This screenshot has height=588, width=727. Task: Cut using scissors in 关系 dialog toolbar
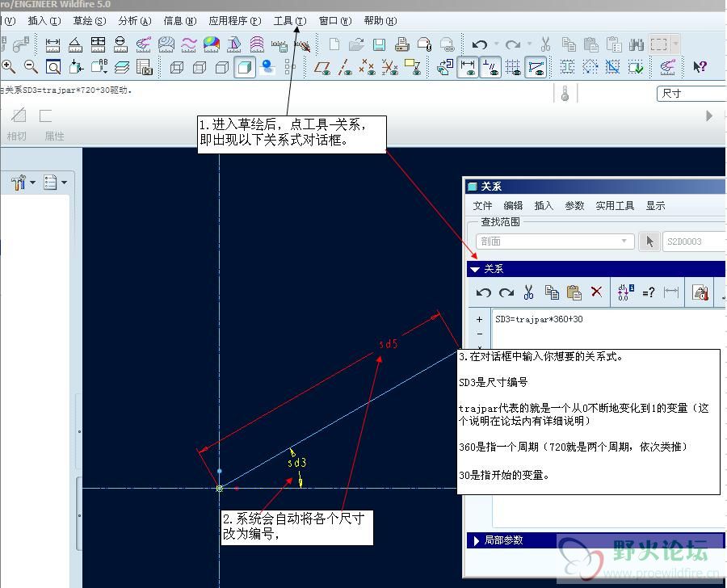click(528, 292)
